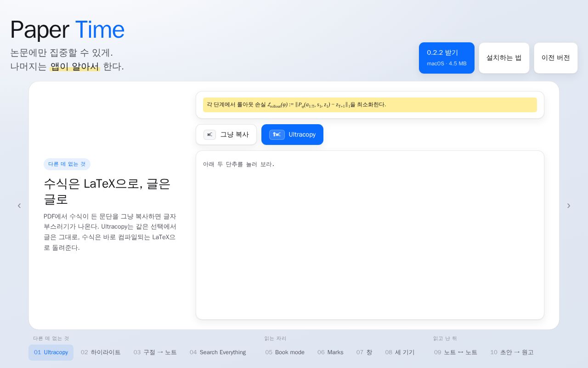Select the 01 Ultracopy tab

51,352
